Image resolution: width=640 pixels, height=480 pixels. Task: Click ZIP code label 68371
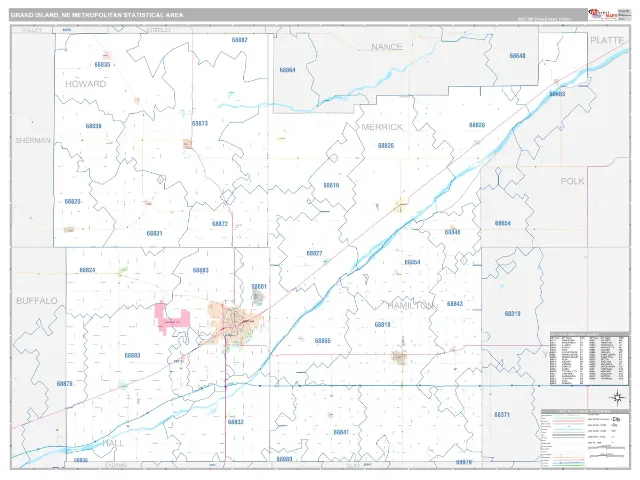tap(502, 415)
